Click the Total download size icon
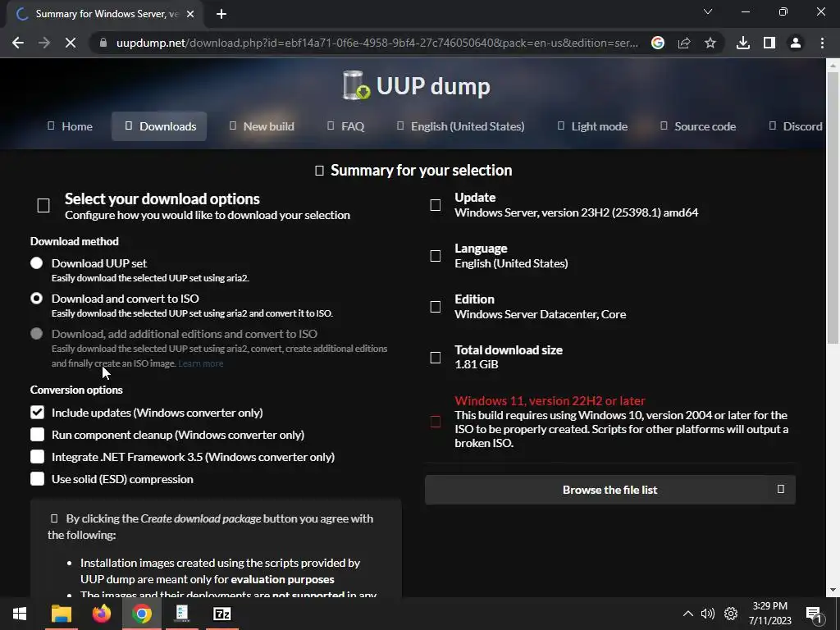Viewport: 840px width, 630px height. click(x=436, y=358)
